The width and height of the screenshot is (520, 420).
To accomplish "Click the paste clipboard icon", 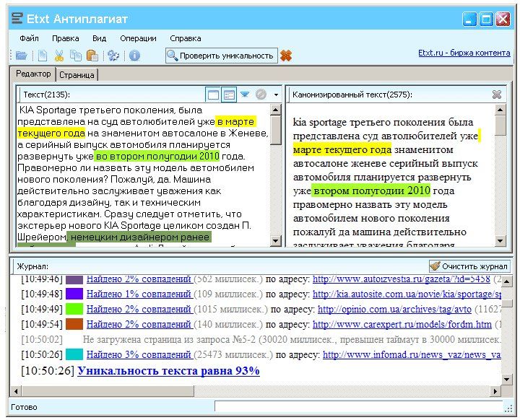I will (x=92, y=56).
